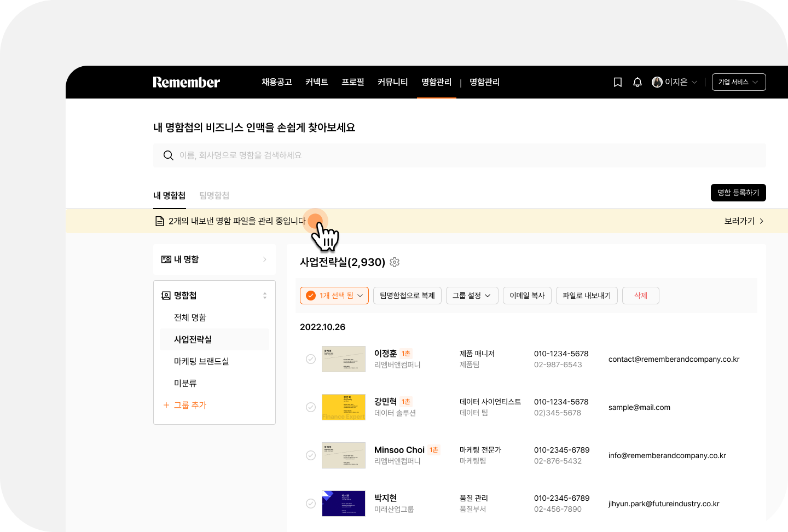This screenshot has height=532, width=788.
Task: Select the Minsoo Choi card checkbox
Action: pos(311,455)
